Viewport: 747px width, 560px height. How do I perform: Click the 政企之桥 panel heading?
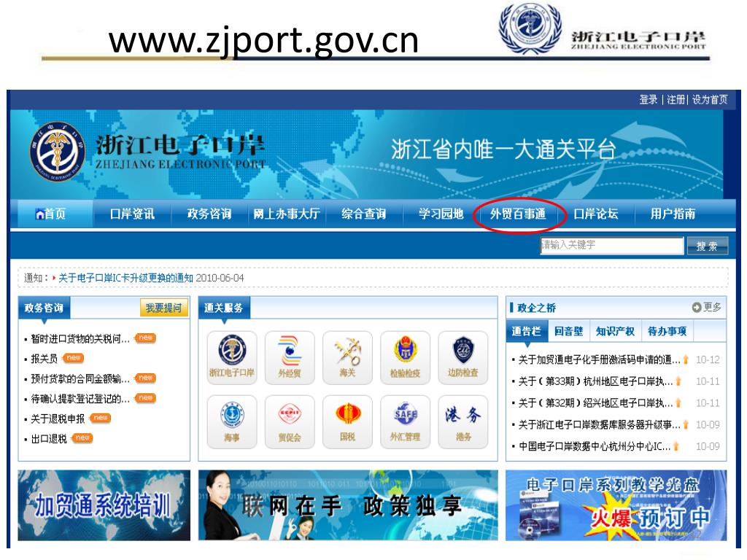536,308
